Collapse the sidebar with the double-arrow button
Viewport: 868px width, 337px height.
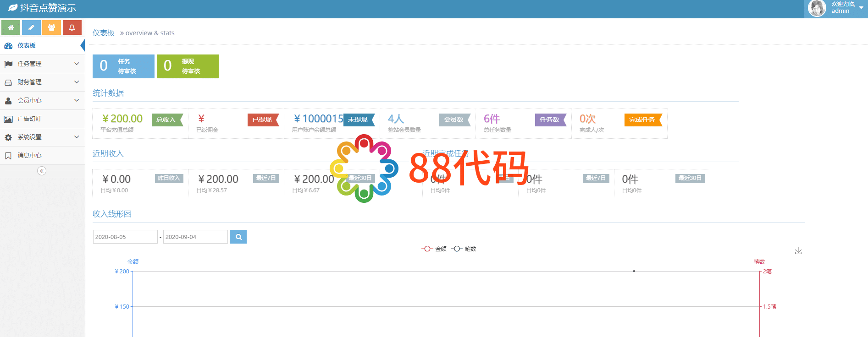coord(42,171)
